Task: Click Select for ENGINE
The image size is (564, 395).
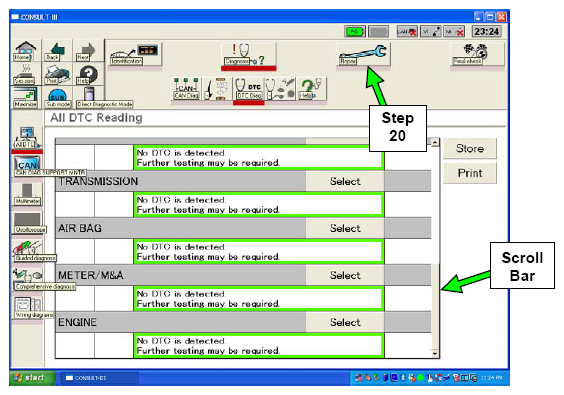Action: click(x=345, y=322)
